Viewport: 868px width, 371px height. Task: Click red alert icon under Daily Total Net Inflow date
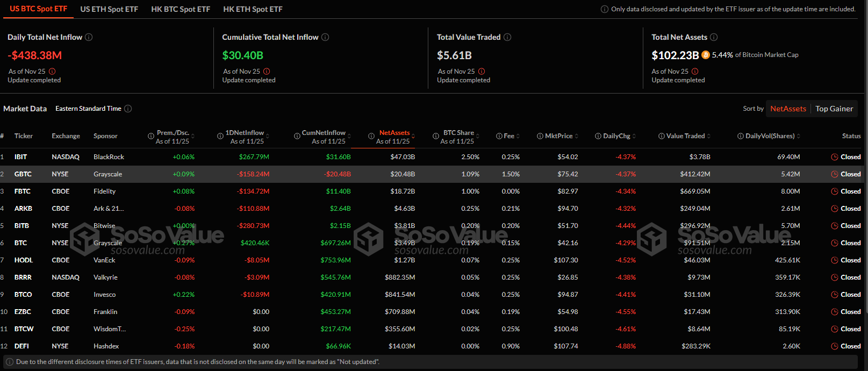coord(52,72)
